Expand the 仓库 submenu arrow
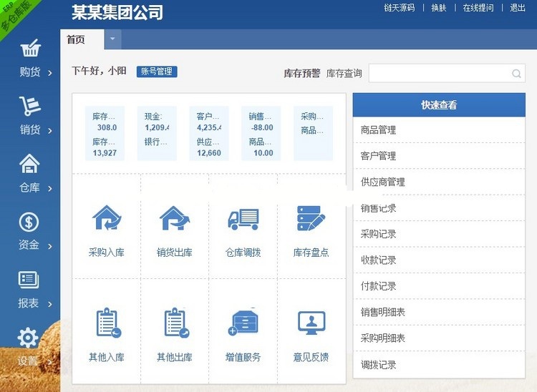 click(x=50, y=188)
